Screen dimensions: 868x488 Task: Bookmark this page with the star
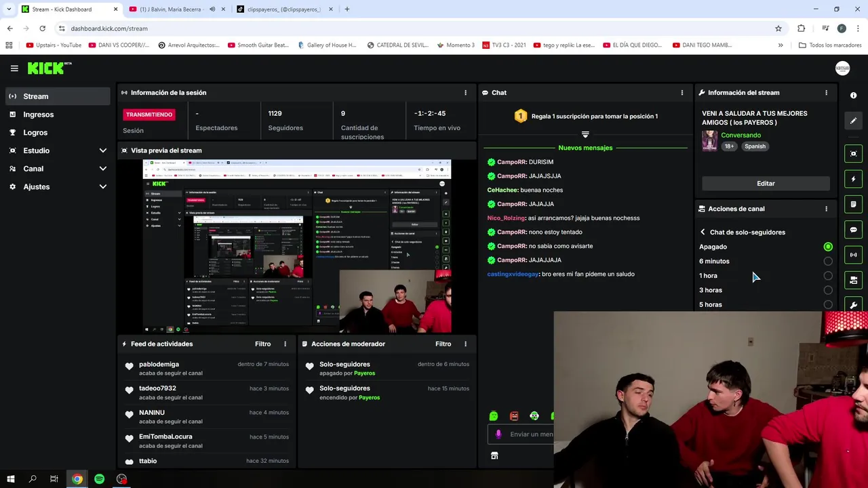[x=778, y=28]
